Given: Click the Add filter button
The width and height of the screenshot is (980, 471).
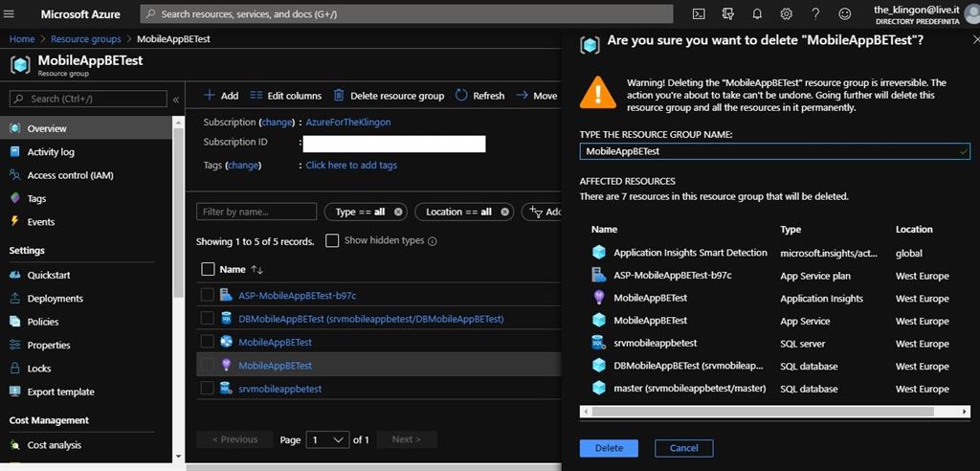Looking at the screenshot, I should point(543,212).
